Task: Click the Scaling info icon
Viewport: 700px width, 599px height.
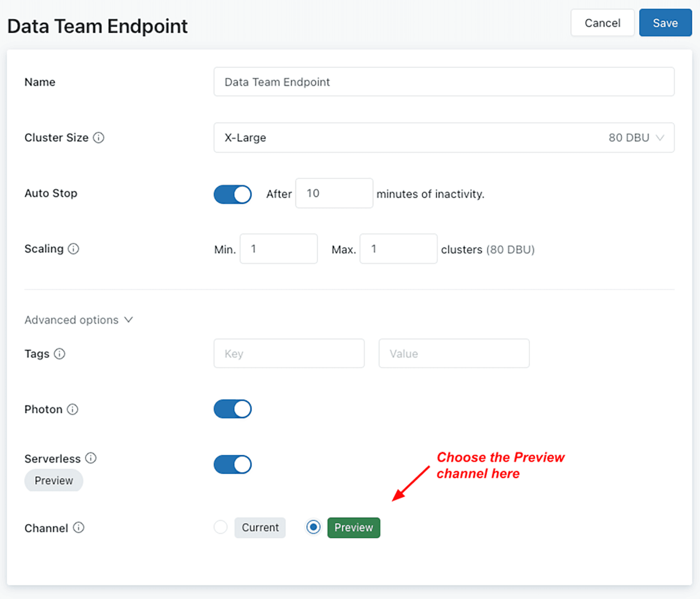Action: click(73, 249)
